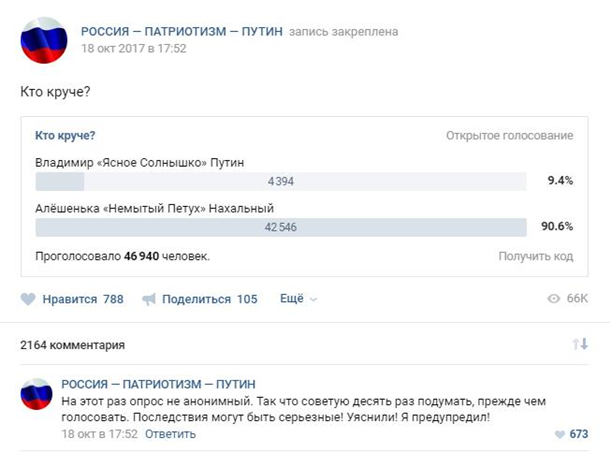Click the eye views icon
610x452 pixels.
[554, 299]
